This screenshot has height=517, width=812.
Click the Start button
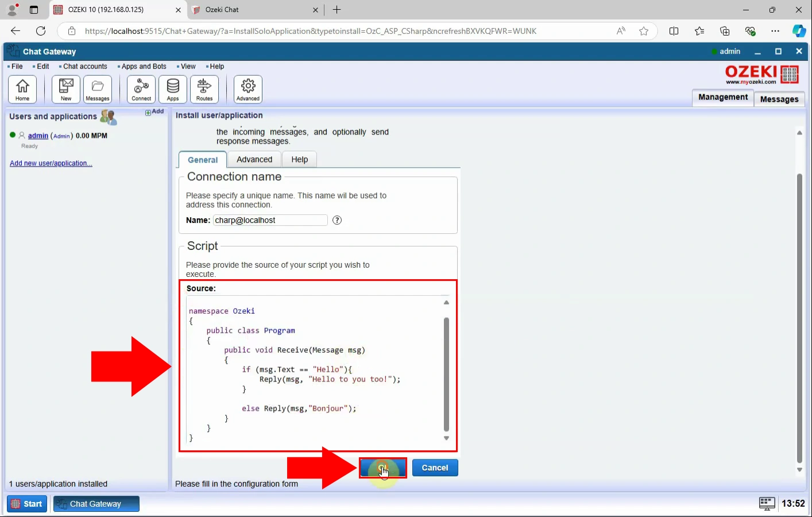coord(27,504)
